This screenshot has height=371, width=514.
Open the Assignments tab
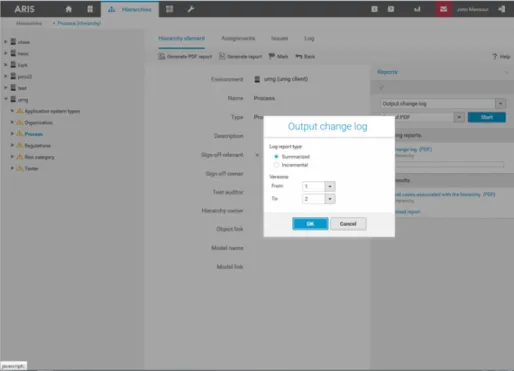click(x=238, y=38)
